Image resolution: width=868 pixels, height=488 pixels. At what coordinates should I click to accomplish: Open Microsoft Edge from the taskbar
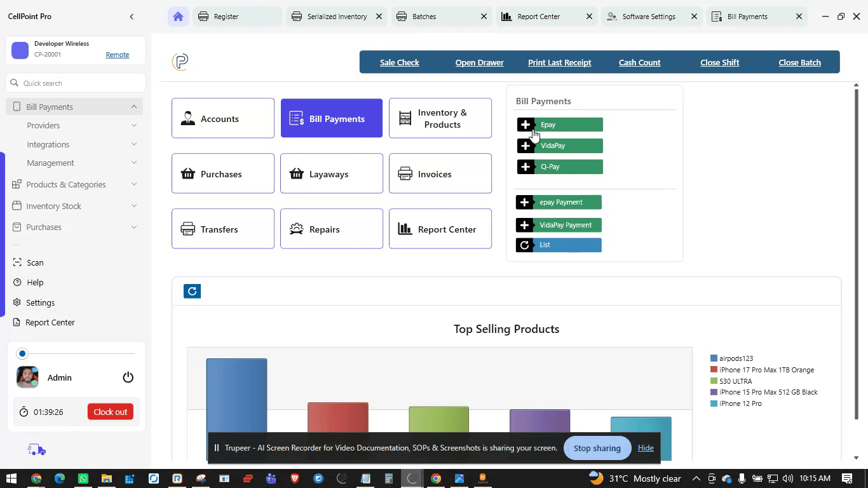[60, 478]
